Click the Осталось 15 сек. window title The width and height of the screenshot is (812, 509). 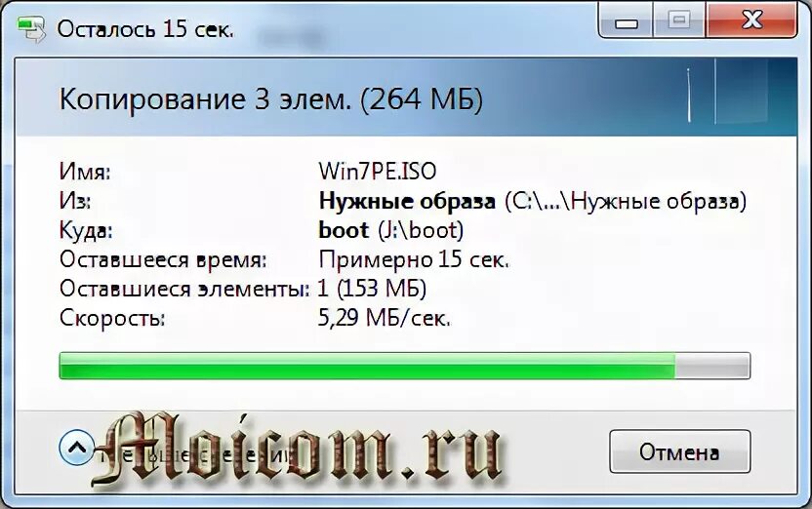pyautogui.click(x=145, y=29)
